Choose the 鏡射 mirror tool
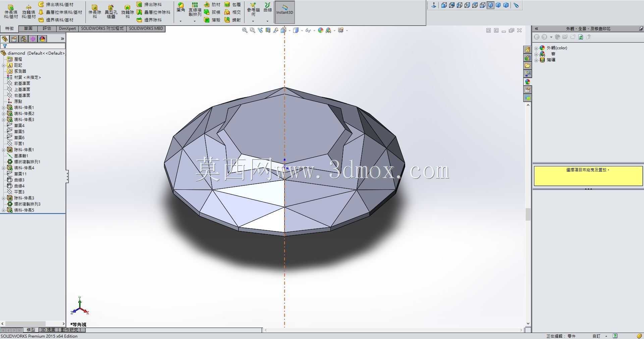Screen dimensions: 644x339 click(x=232, y=20)
